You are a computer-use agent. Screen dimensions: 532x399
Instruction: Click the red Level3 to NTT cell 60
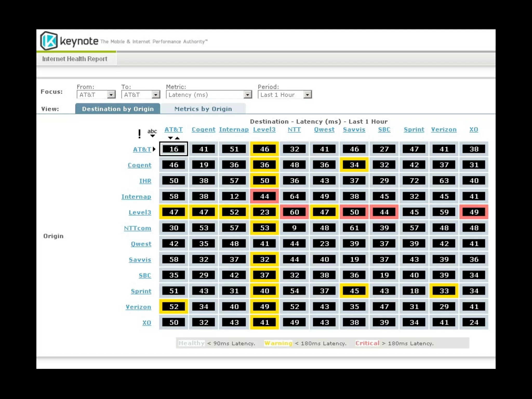pos(294,212)
